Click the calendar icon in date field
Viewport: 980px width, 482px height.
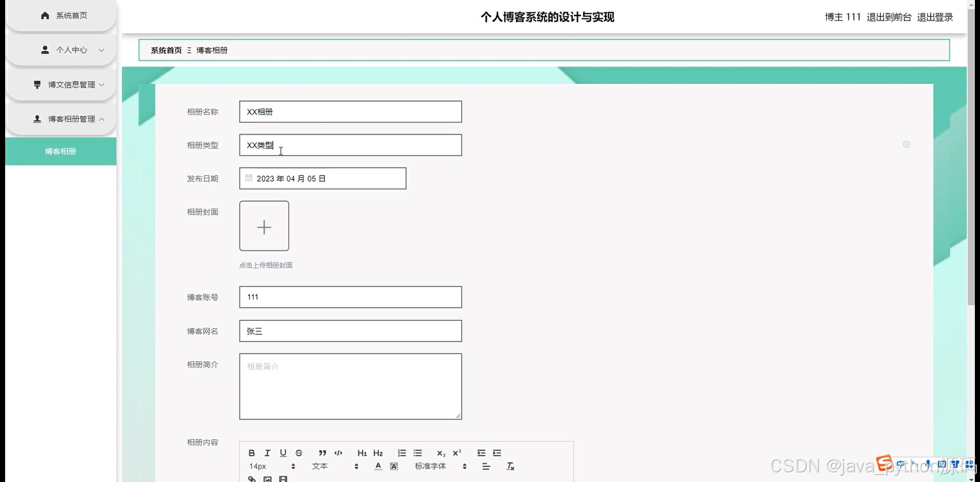[249, 178]
